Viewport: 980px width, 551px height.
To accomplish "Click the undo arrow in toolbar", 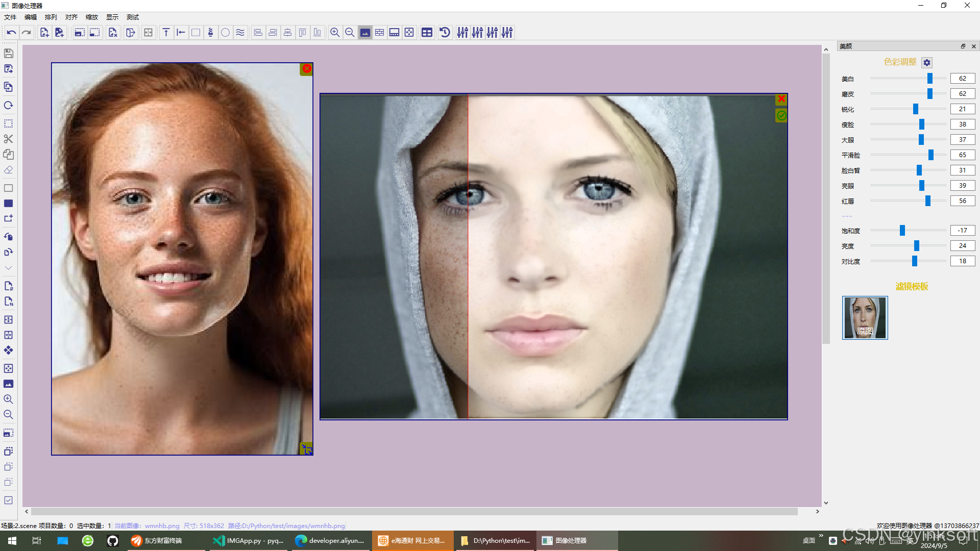I will pos(11,33).
